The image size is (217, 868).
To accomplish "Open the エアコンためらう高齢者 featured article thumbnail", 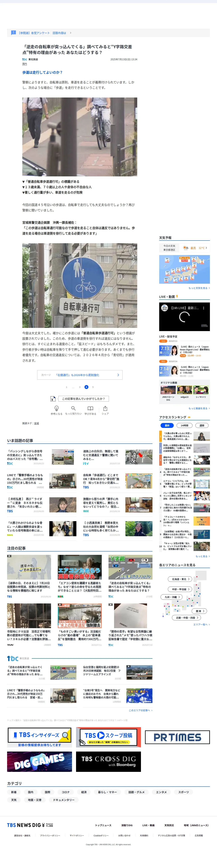I will click(80, 567).
